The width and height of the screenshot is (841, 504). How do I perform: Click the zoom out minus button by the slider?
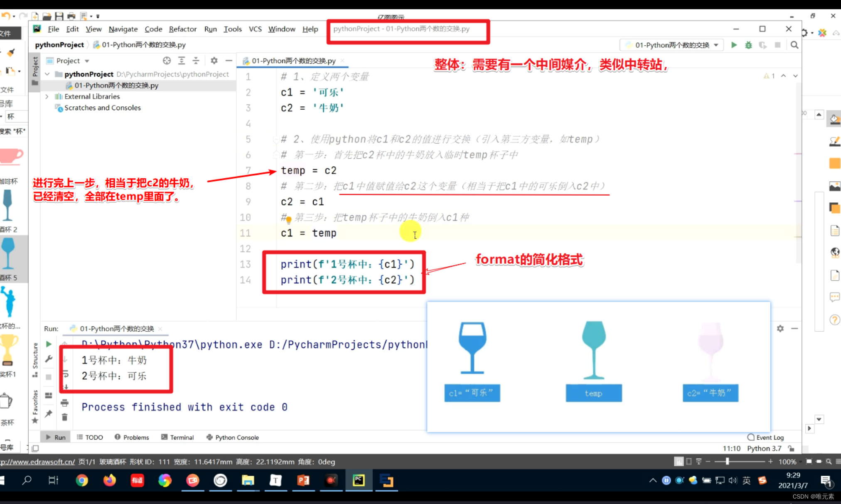tap(708, 462)
